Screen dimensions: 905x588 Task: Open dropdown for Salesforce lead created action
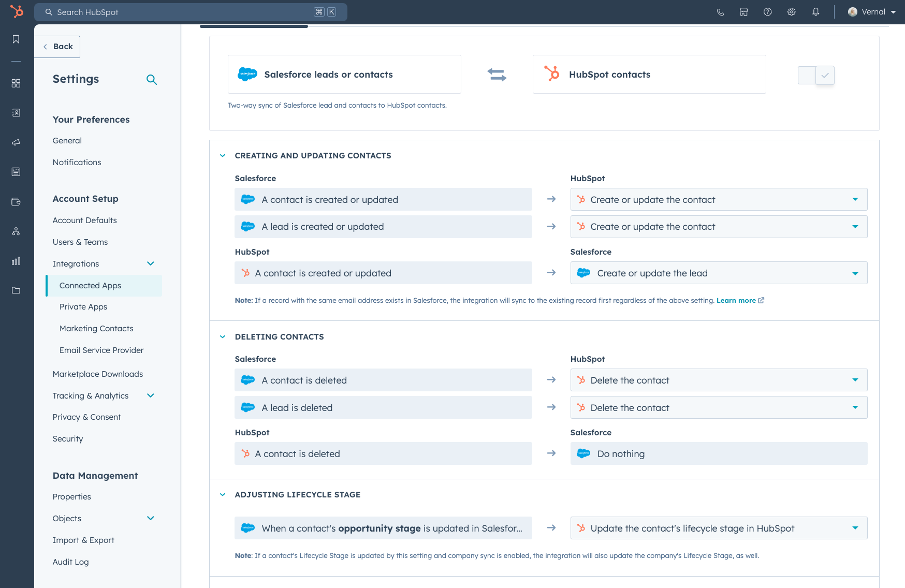tap(719, 227)
